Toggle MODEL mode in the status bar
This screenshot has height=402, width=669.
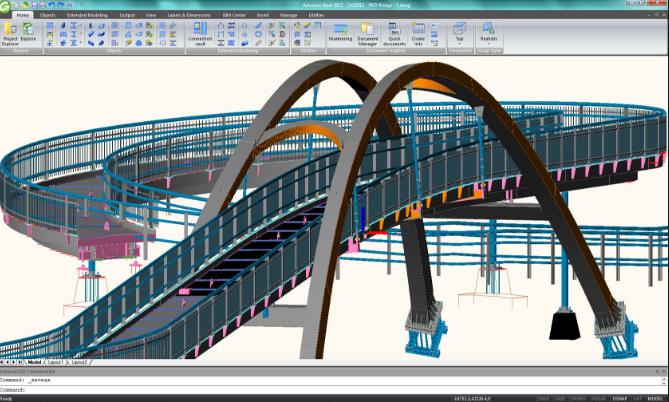[655, 397]
